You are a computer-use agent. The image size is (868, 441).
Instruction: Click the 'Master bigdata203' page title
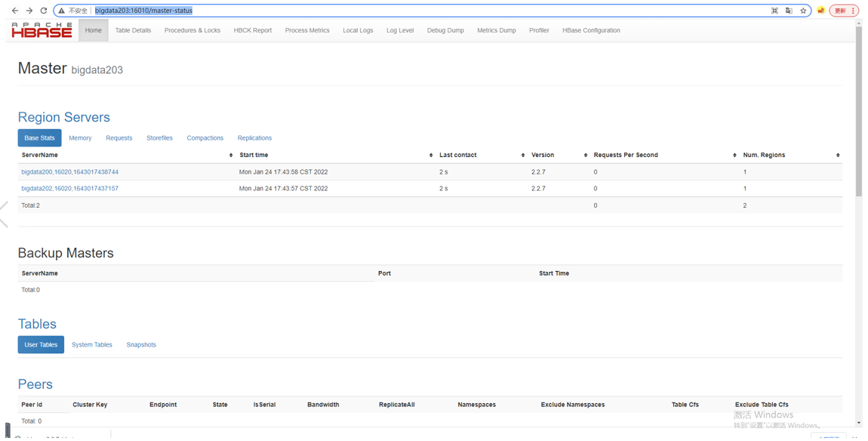pyautogui.click(x=70, y=69)
